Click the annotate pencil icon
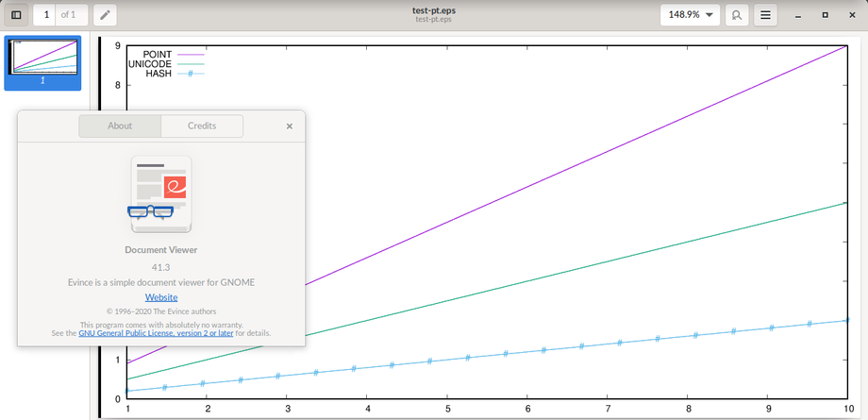The height and width of the screenshot is (420, 868). click(x=105, y=15)
